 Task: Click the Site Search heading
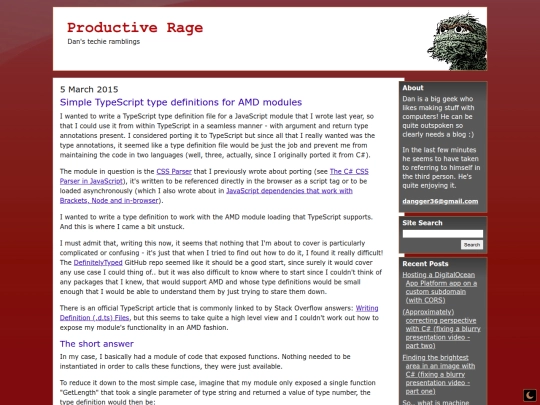click(422, 223)
